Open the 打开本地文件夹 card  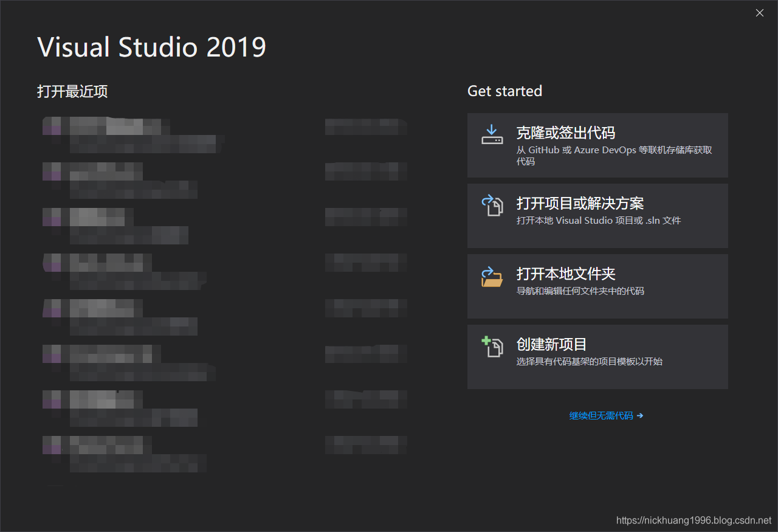pyautogui.click(x=597, y=286)
